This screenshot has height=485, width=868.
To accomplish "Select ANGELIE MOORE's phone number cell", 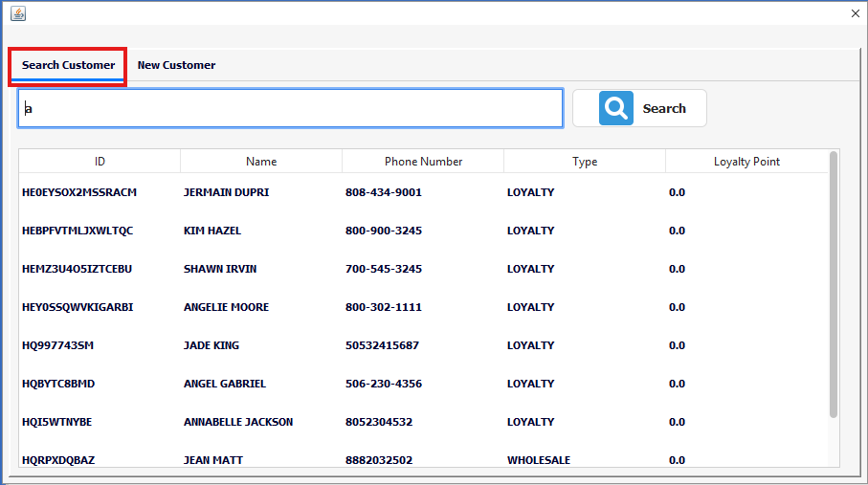I will [x=384, y=307].
